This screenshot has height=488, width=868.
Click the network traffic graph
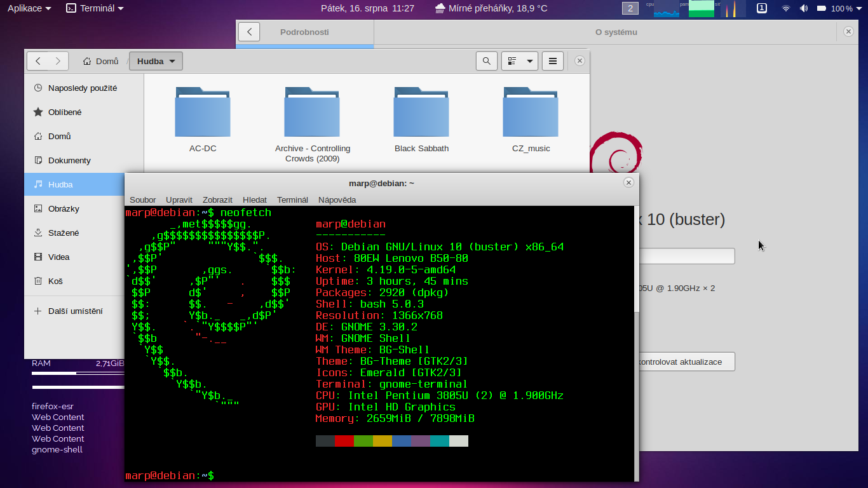click(x=734, y=8)
